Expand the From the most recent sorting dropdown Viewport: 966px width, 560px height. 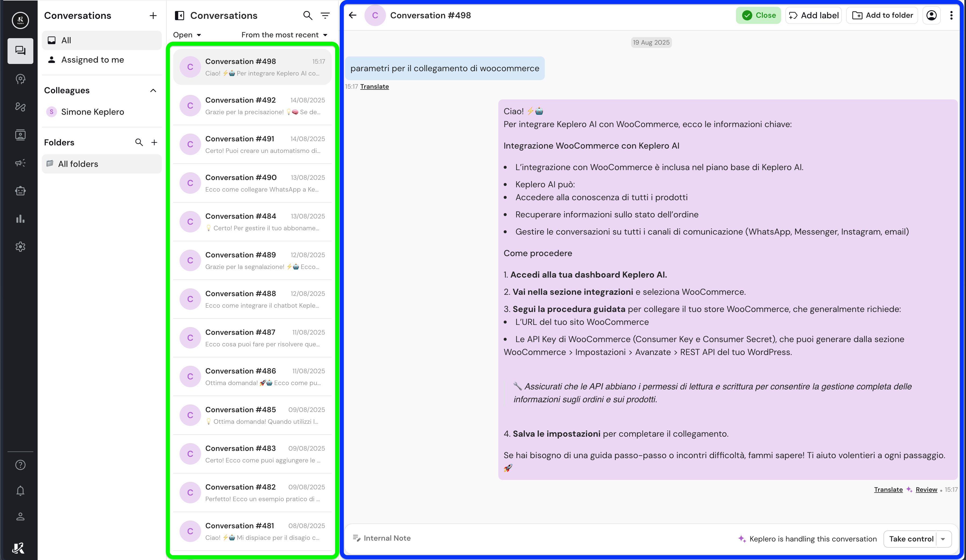pyautogui.click(x=284, y=35)
